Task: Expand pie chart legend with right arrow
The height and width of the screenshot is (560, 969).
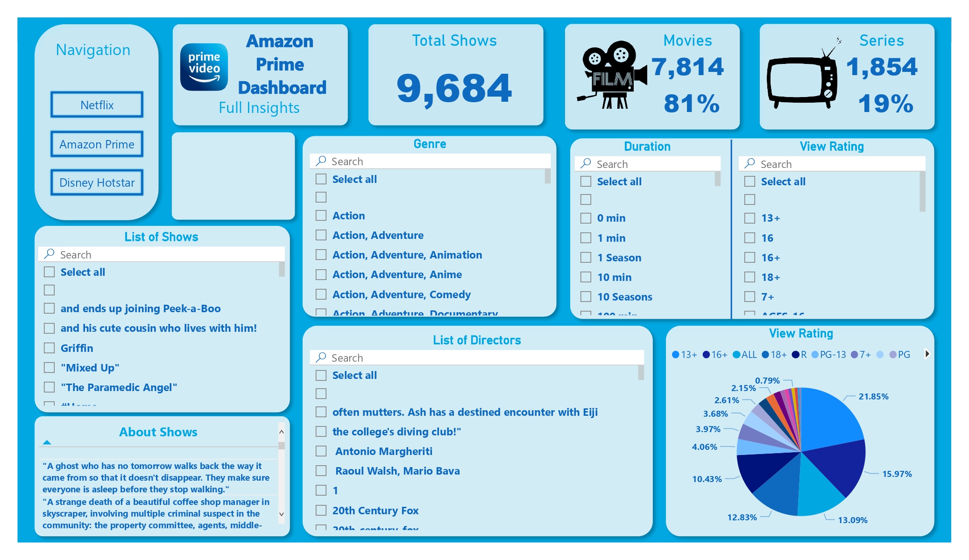Action: tap(927, 354)
